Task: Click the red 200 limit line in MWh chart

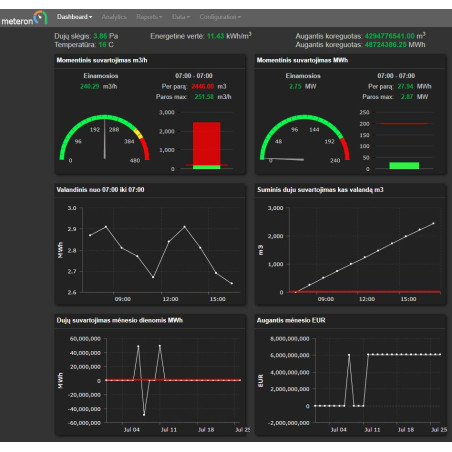Action: 404,124
